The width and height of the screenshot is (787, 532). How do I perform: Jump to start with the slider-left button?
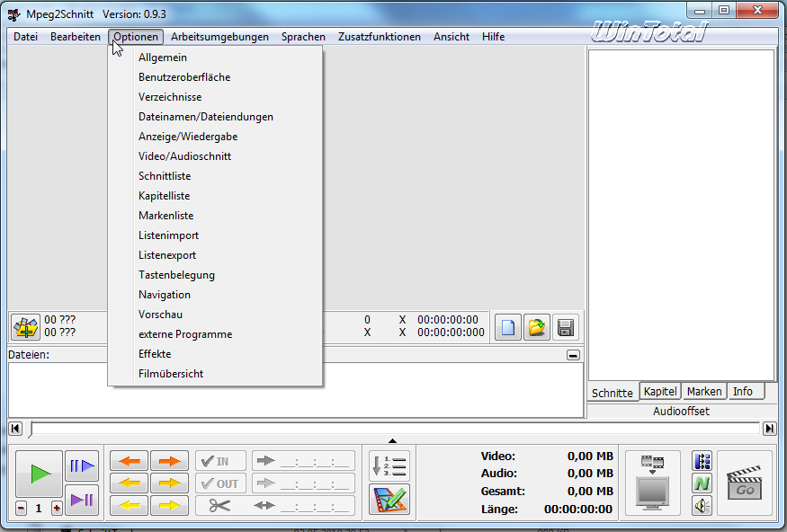tap(15, 429)
